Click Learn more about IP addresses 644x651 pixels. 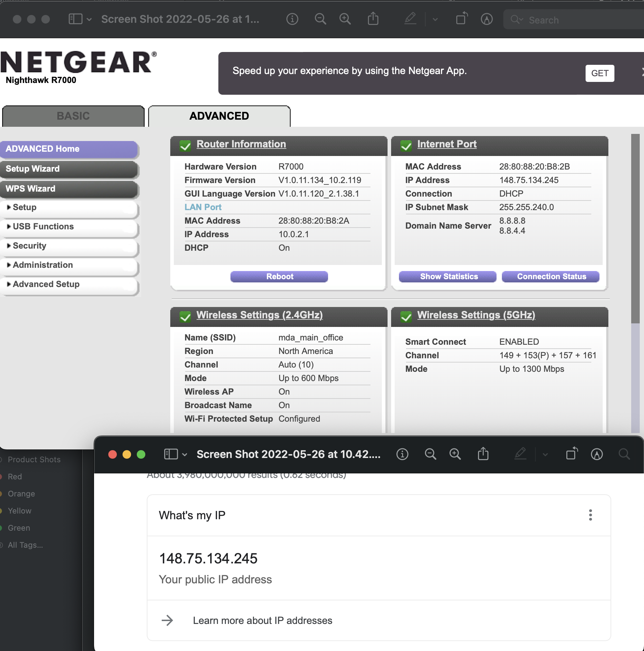pyautogui.click(x=262, y=620)
